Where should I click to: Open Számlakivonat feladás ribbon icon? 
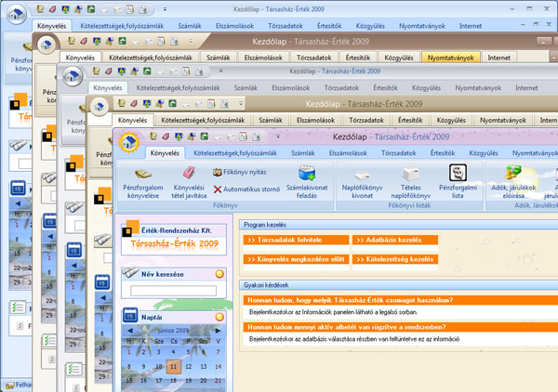(x=307, y=182)
